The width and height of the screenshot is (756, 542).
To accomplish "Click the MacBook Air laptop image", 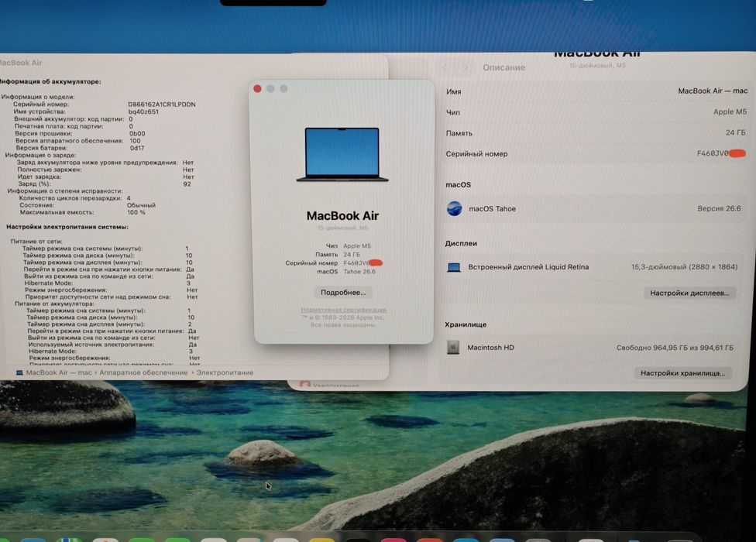I will tap(342, 154).
